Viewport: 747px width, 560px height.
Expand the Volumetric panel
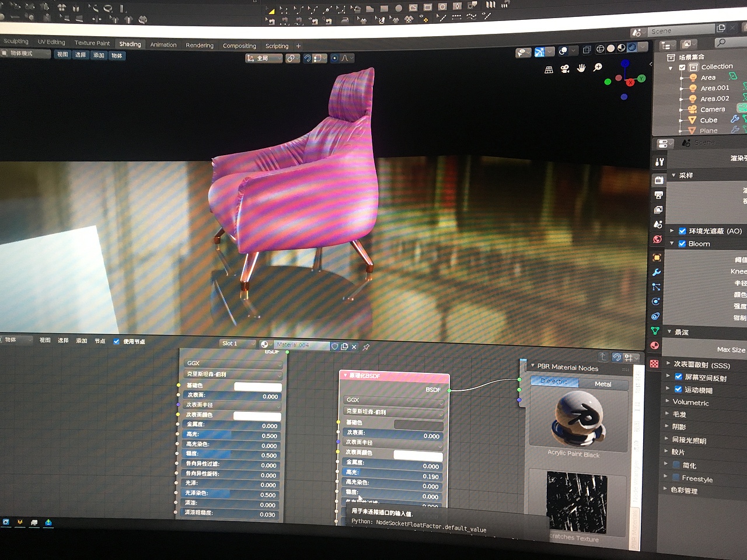coord(667,401)
